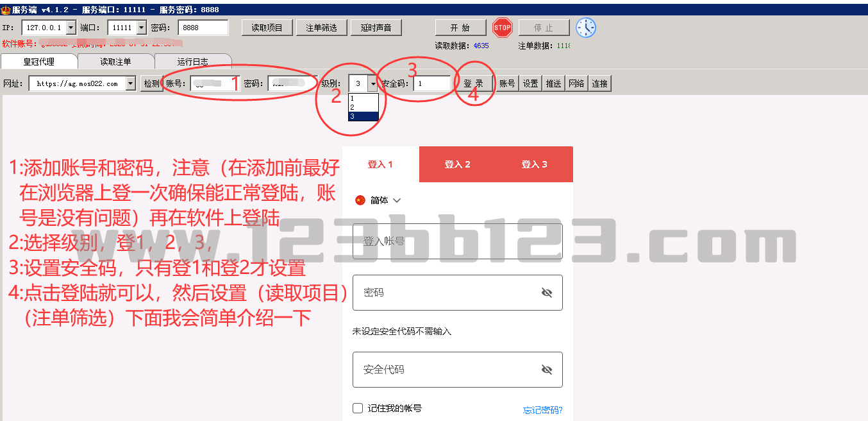The image size is (868, 421).
Task: Click the crown app icon in title bar
Action: tap(6, 10)
